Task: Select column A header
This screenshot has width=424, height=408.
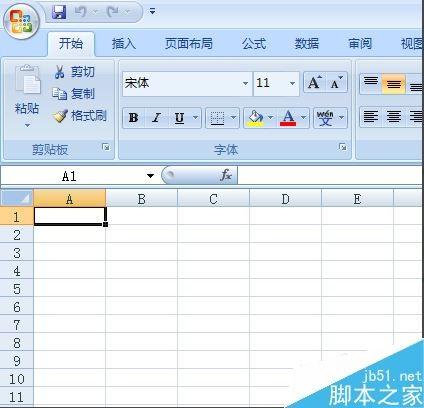Action: pos(69,199)
